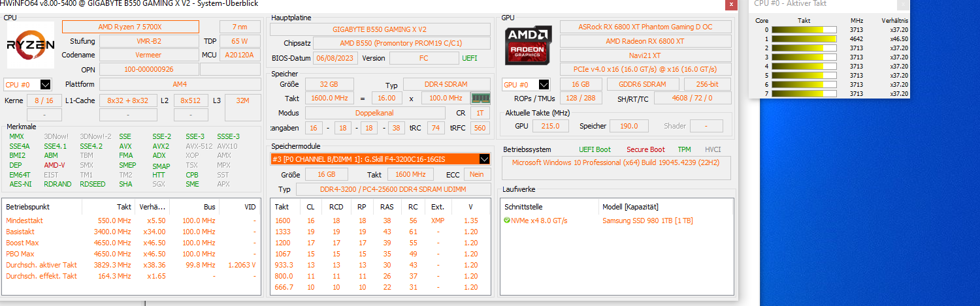Click the 4608 / 72 / 0 shader count field

pyautogui.click(x=693, y=98)
